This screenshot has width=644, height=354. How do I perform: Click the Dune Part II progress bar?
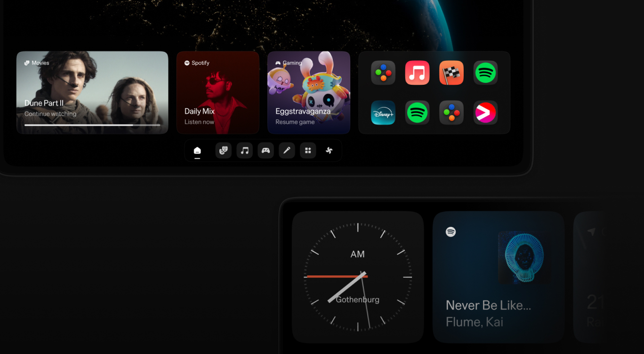[92, 125]
